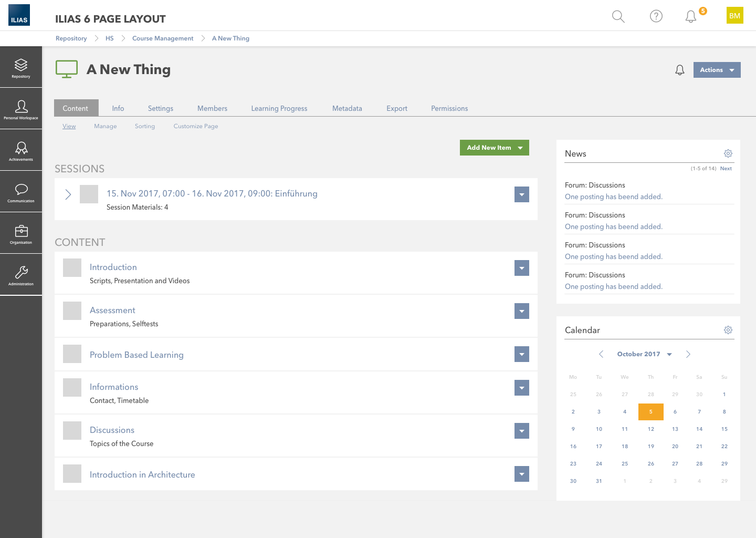
Task: Open the Add New Item dropdown
Action: click(494, 148)
